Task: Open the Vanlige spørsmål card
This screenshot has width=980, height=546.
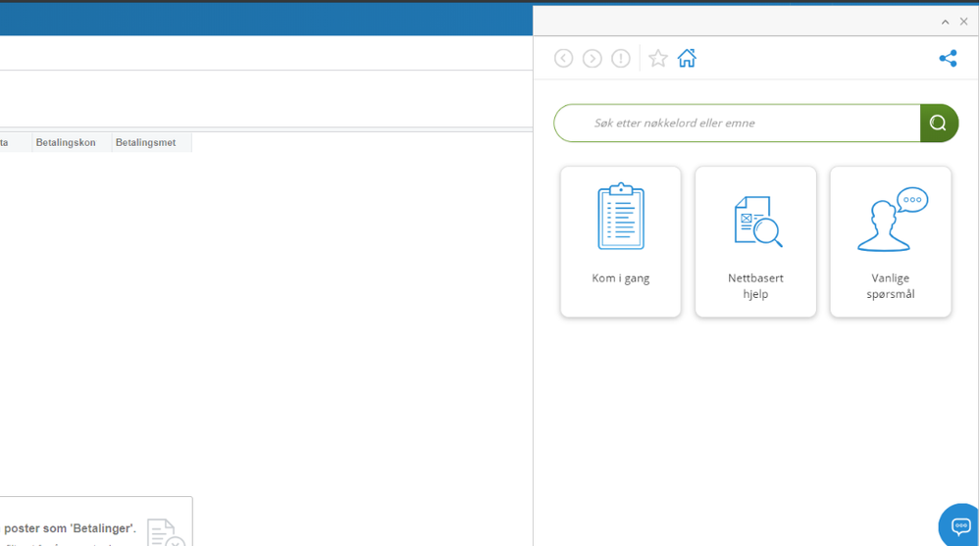Action: pyautogui.click(x=891, y=242)
